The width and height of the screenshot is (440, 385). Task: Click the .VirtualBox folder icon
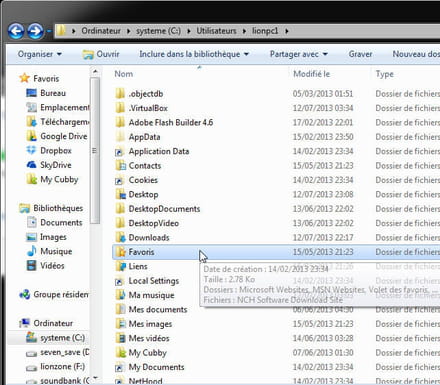[120, 108]
